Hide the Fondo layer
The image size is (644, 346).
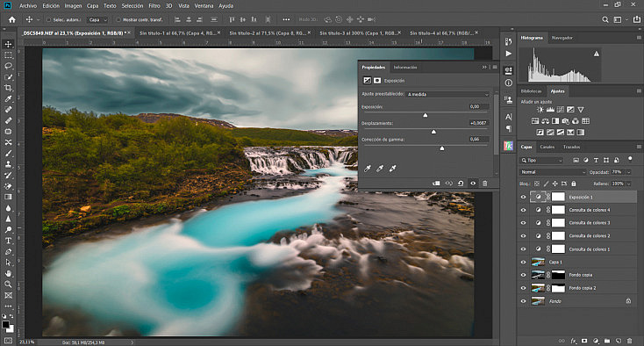click(x=523, y=301)
